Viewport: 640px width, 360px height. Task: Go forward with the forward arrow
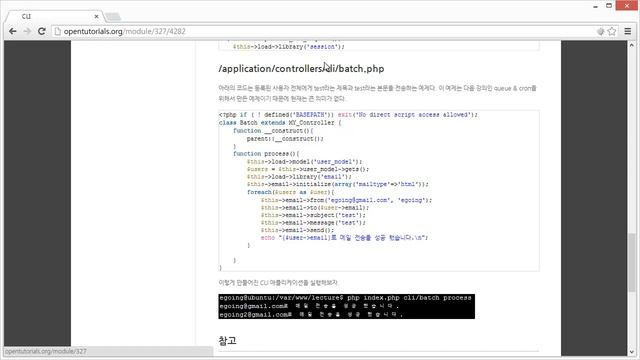tap(27, 31)
